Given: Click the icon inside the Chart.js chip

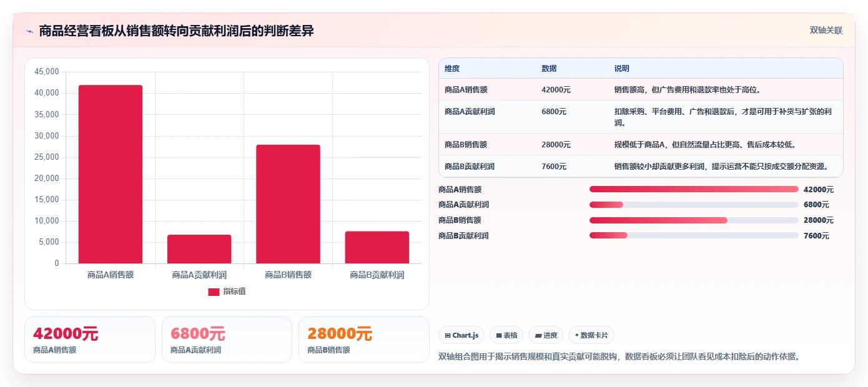Looking at the screenshot, I should pyautogui.click(x=448, y=336).
